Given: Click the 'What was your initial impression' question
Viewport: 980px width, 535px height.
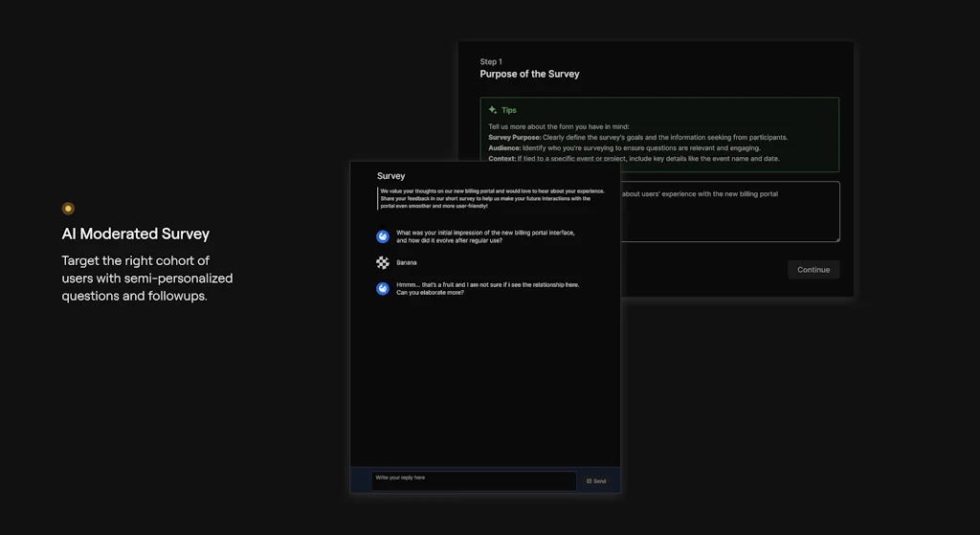Looking at the screenshot, I should pyautogui.click(x=485, y=236).
